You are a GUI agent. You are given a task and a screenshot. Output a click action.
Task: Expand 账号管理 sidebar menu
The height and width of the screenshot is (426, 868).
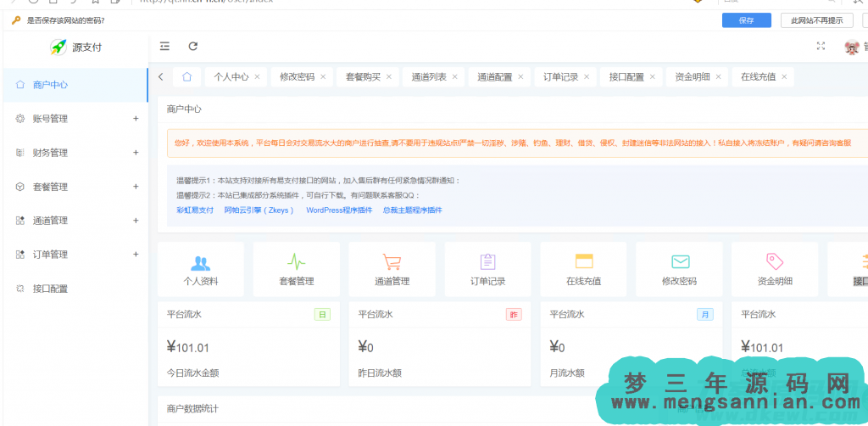pyautogui.click(x=75, y=119)
